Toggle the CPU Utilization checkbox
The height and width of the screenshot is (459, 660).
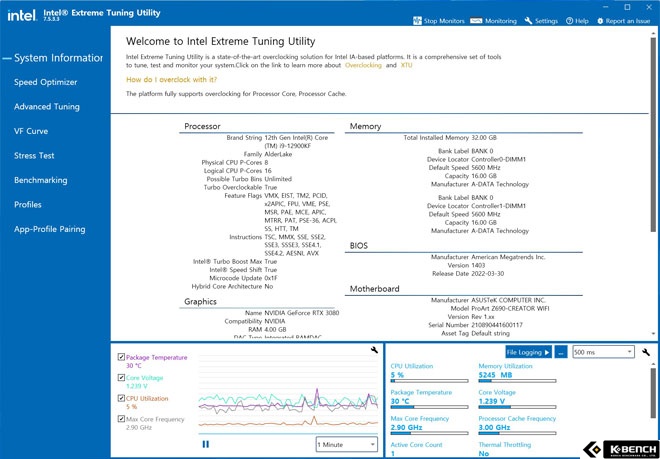121,398
